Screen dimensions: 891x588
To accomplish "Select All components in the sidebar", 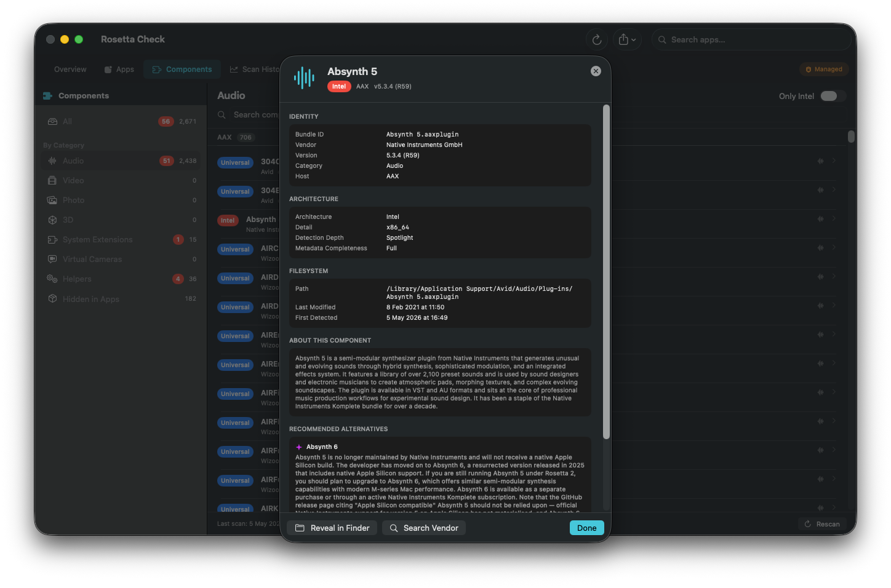I will point(121,122).
